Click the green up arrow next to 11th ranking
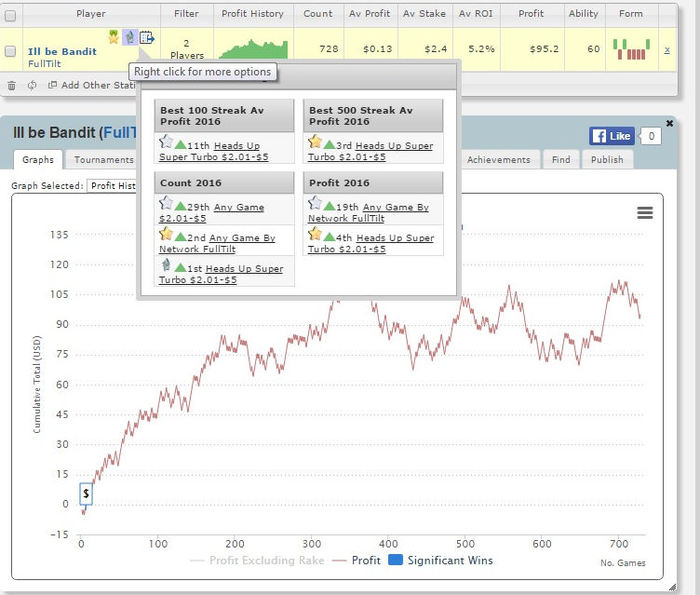700x595 pixels. click(180, 145)
